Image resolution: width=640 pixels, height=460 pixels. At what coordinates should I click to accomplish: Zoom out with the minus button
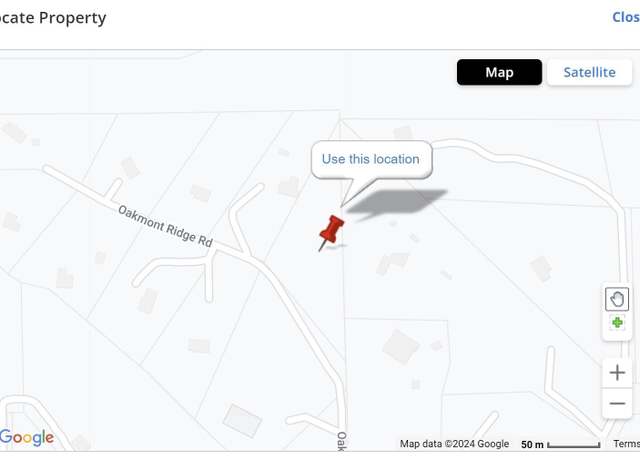click(617, 403)
